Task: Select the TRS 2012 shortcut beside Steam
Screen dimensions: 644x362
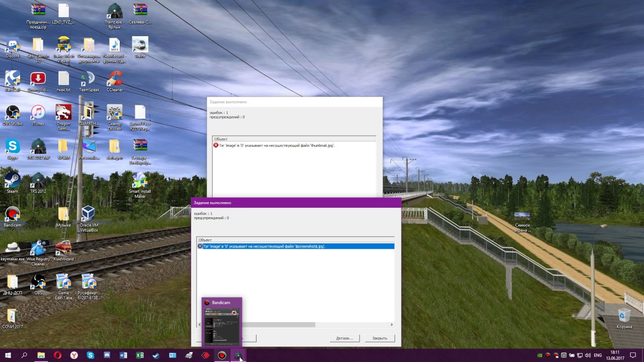Action: (x=38, y=183)
